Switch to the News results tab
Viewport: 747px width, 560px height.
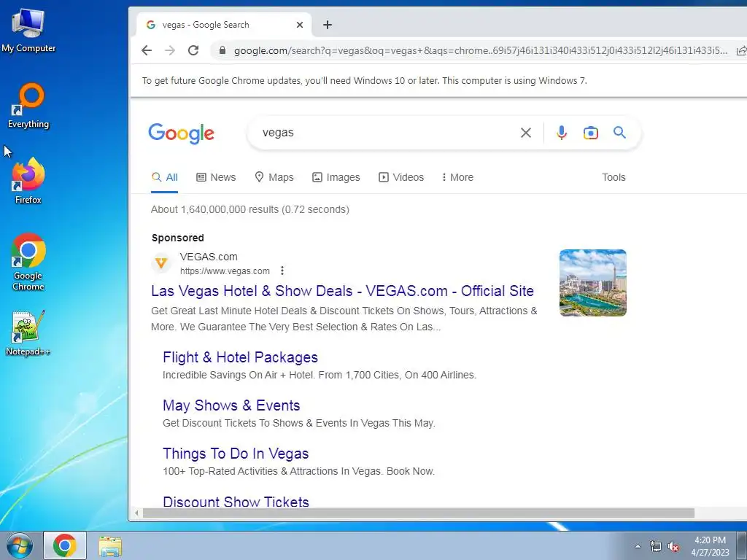pos(216,177)
